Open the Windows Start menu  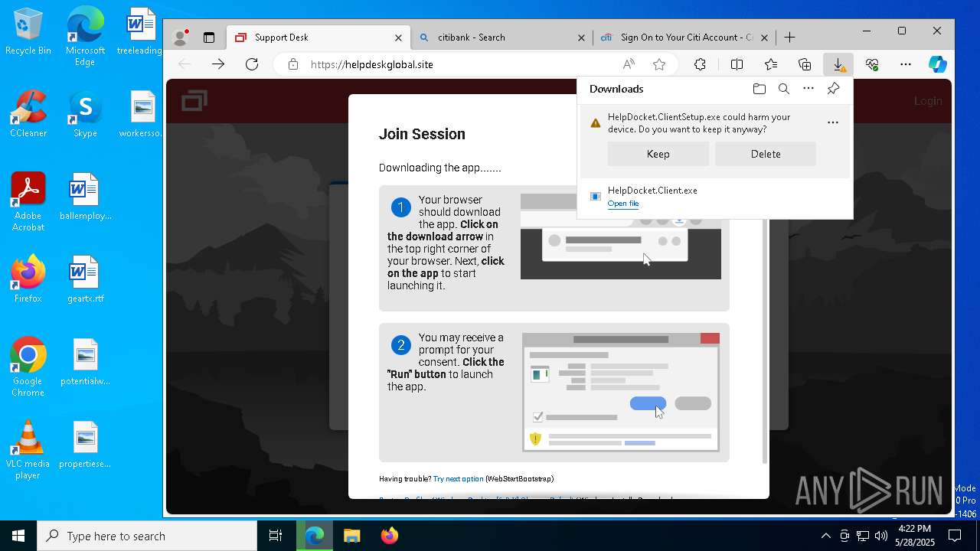[x=18, y=536]
